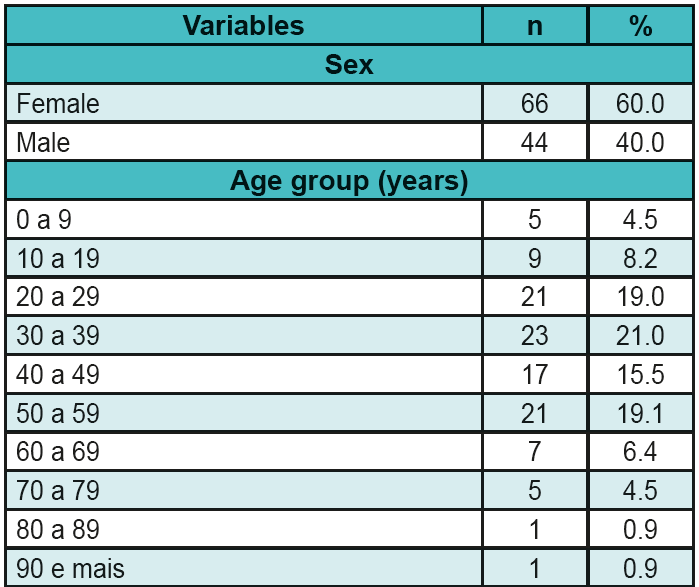Click the Male row label
This screenshot has width=699, height=587.
(x=44, y=143)
